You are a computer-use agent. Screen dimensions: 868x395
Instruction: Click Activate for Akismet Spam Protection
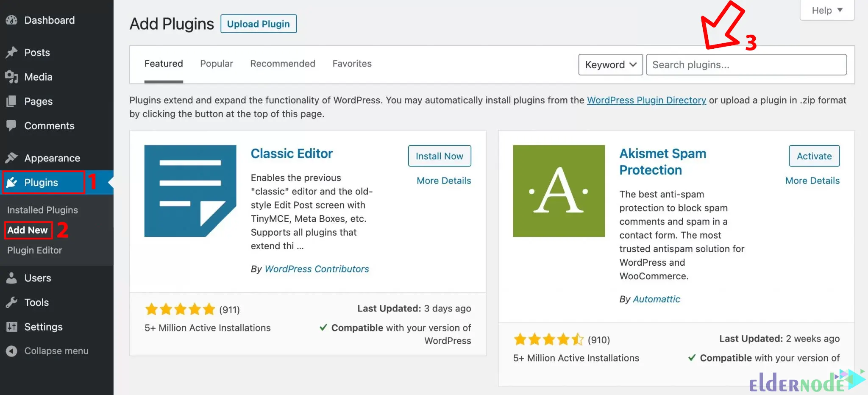814,156
